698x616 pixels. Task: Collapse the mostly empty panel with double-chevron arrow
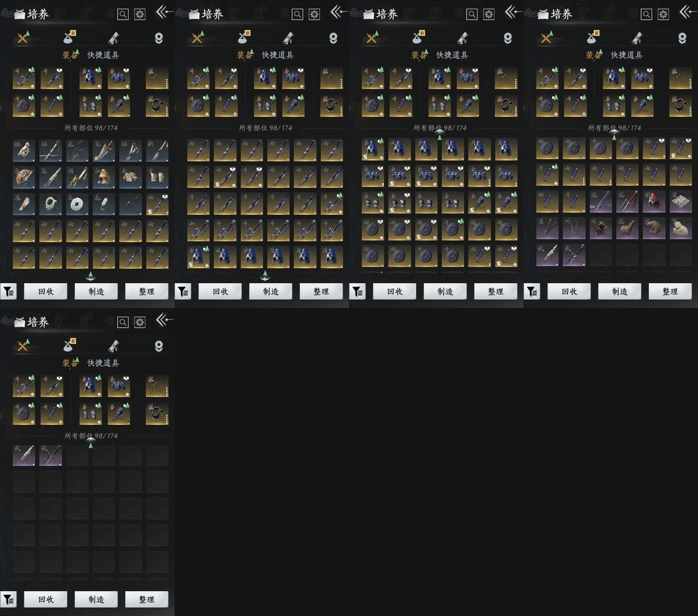164,320
